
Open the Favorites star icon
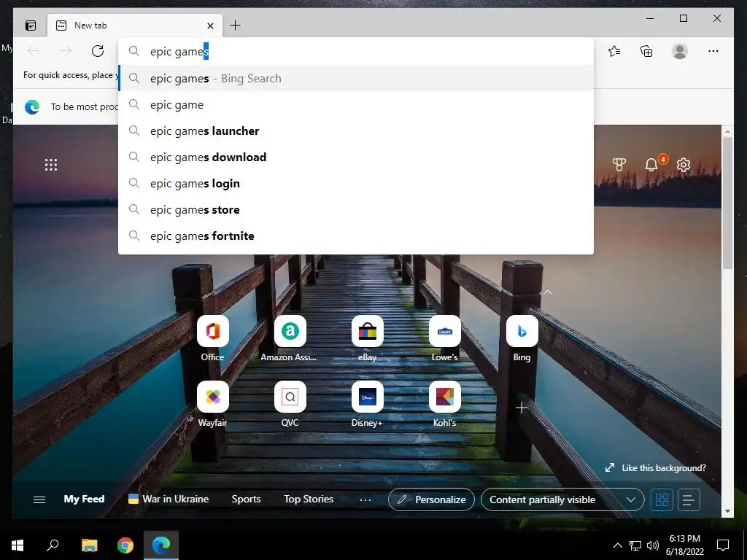614,51
